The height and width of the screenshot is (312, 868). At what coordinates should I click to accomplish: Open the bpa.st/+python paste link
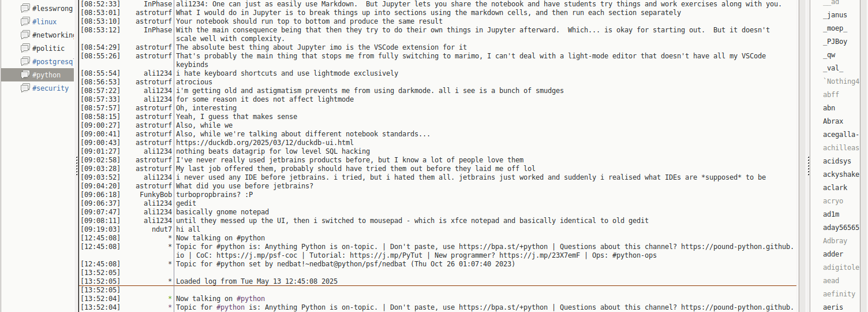click(503, 247)
